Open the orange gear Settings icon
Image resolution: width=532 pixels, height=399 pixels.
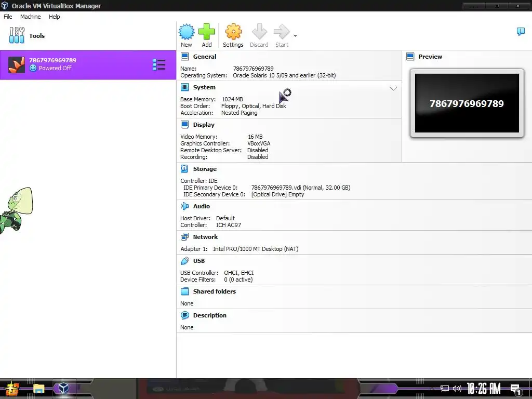pos(233,32)
